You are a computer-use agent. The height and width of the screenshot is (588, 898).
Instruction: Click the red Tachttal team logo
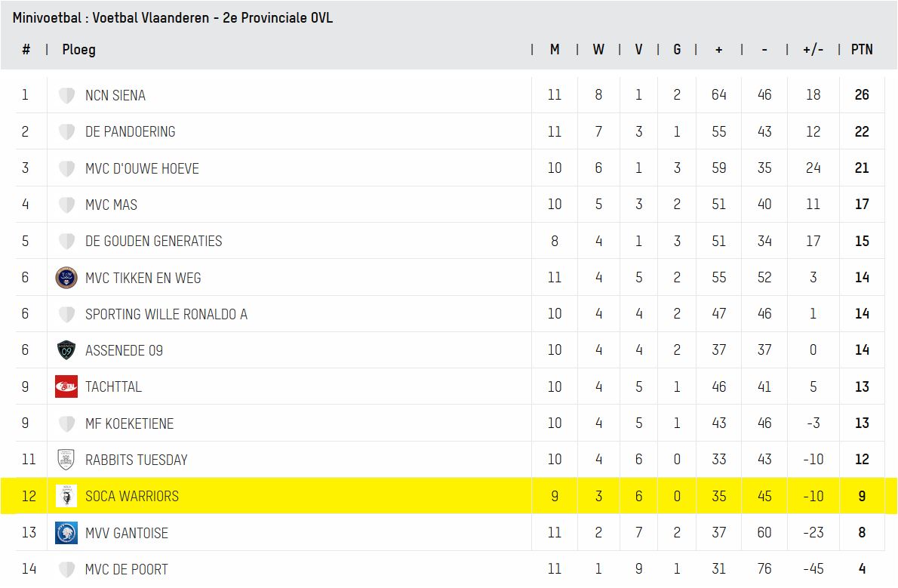(x=66, y=386)
